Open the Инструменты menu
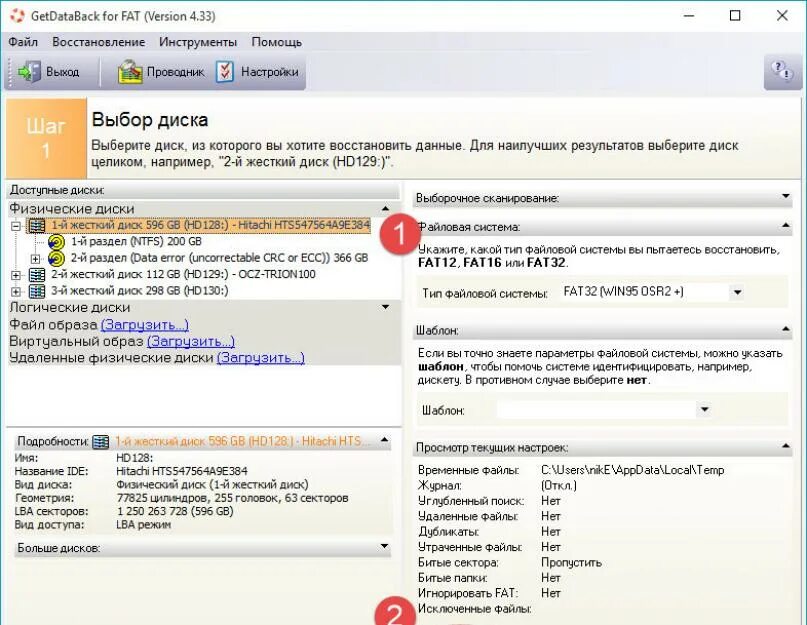Screen dimensions: 807x625 pyautogui.click(x=198, y=42)
